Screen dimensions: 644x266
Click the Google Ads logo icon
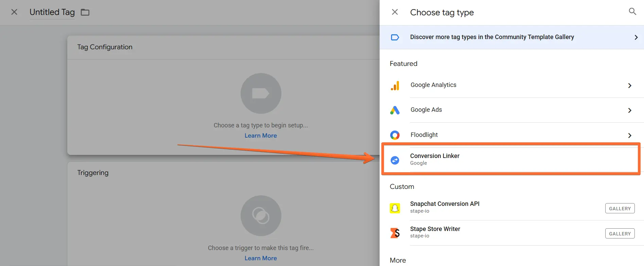click(x=395, y=110)
